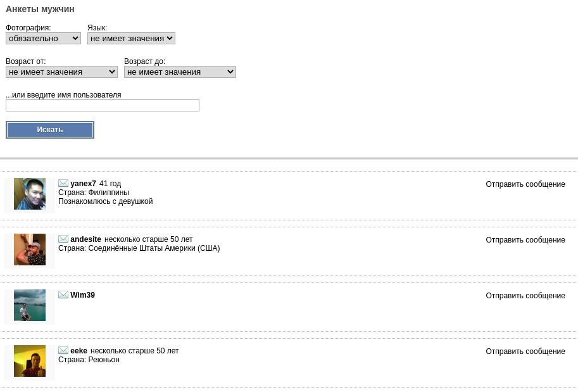Send a message to yanex7

coord(525,184)
